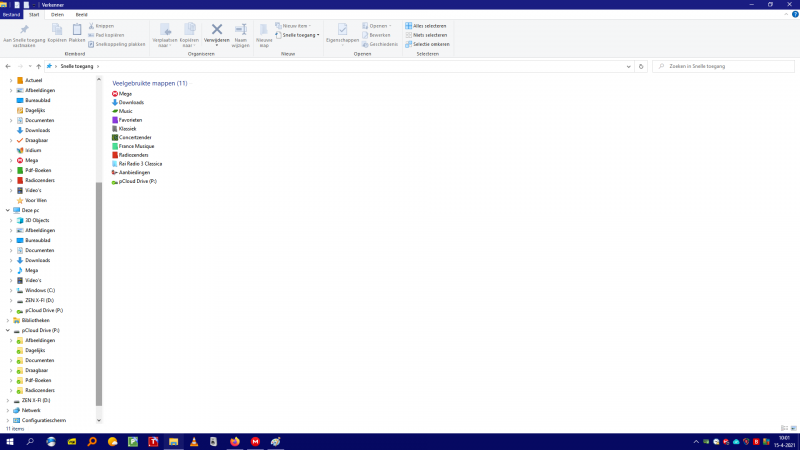Screen dimensions: 800x450
Task: Click the up-arrow navigation button
Action: (x=38, y=66)
